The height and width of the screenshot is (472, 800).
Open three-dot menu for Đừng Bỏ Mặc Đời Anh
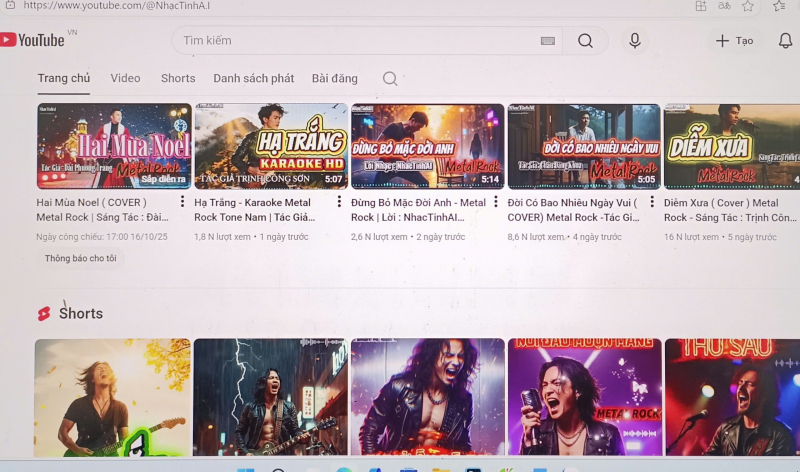point(496,202)
